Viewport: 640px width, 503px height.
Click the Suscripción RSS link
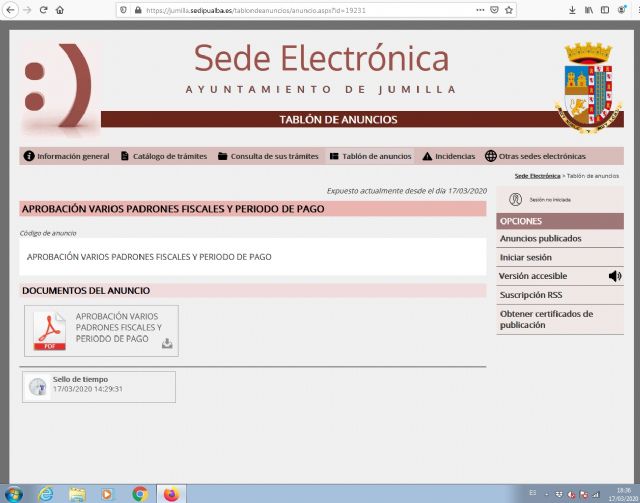tap(531, 295)
